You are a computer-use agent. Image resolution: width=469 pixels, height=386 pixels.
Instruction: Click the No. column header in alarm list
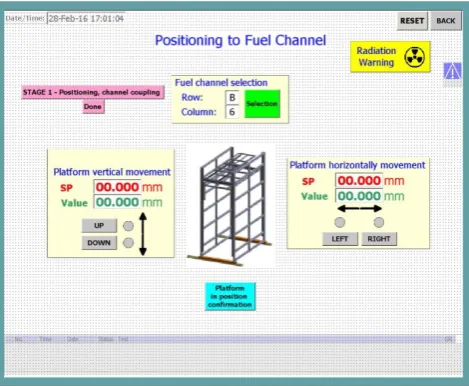pyautogui.click(x=19, y=339)
